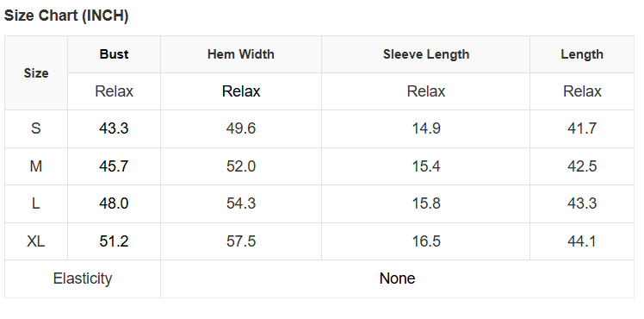Click the L size row label
Screen dimensions: 644x319
(36, 203)
